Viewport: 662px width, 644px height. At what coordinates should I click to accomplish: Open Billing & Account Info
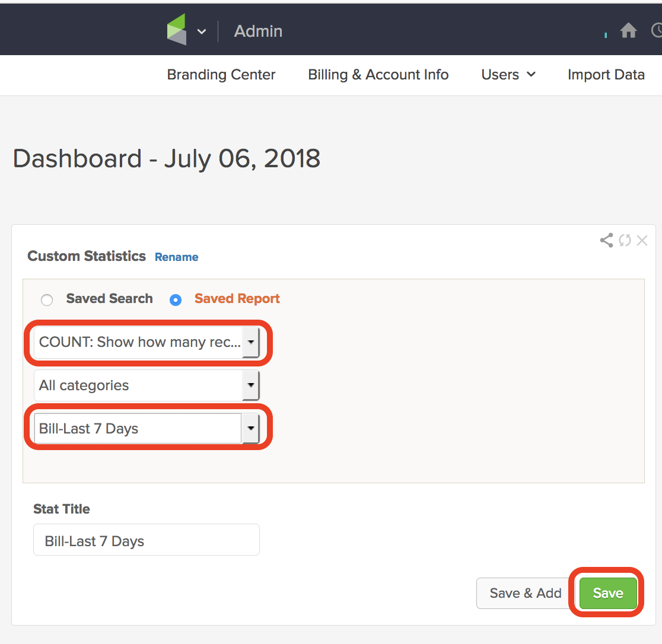(378, 75)
